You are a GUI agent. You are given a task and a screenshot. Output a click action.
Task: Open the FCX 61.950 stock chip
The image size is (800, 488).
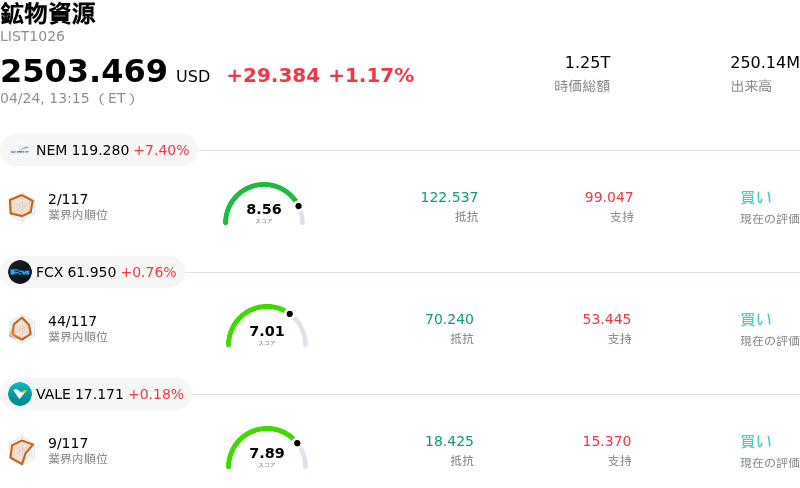[93, 272]
